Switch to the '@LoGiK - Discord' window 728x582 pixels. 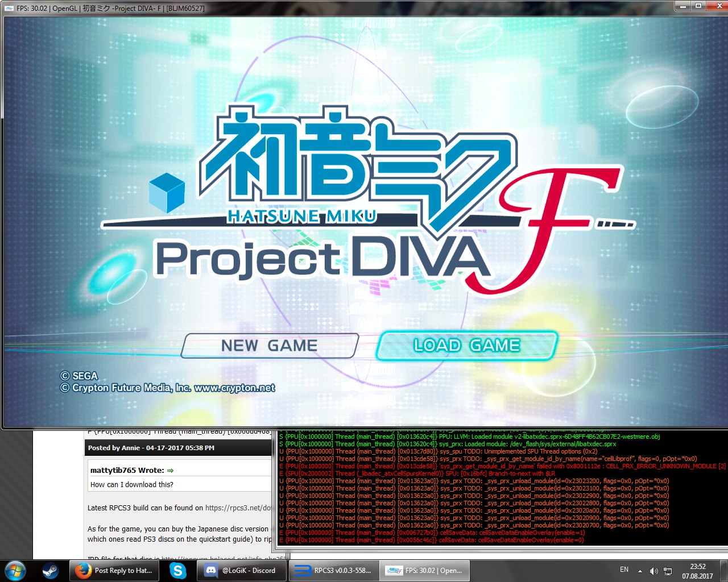tap(242, 571)
